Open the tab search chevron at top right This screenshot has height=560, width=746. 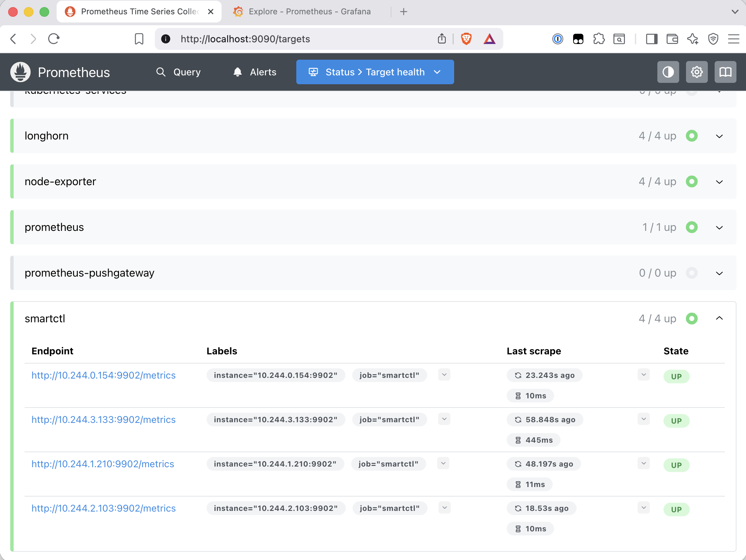click(x=735, y=12)
